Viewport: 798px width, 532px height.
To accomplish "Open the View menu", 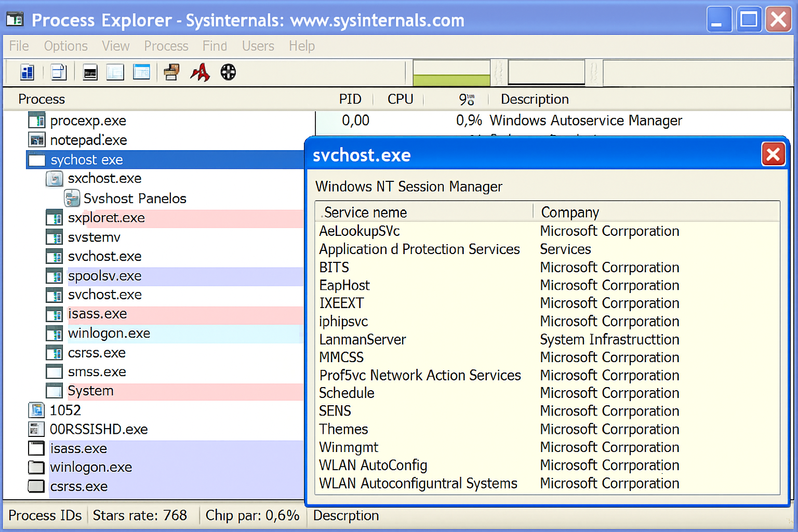I will pos(115,46).
